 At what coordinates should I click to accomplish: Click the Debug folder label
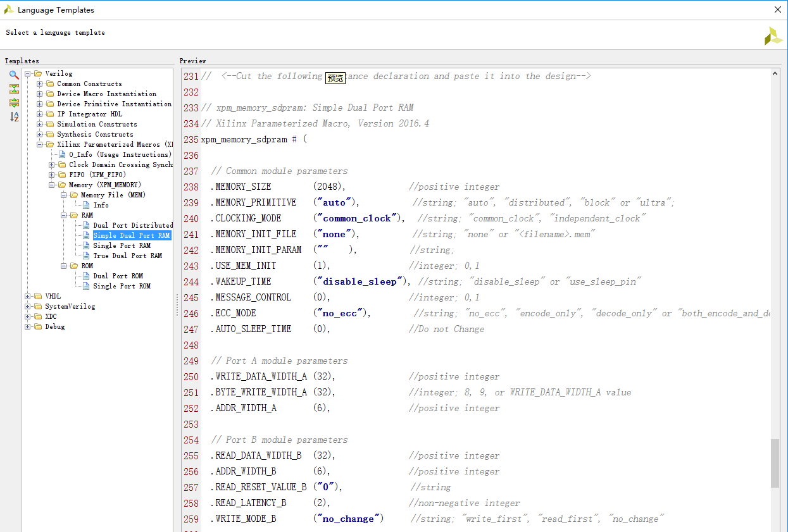click(54, 327)
